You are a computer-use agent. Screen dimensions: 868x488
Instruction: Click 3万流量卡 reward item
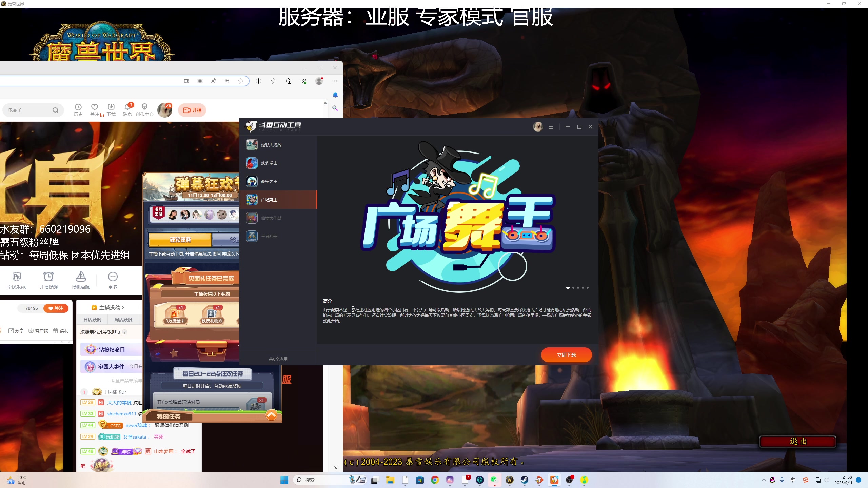(x=175, y=315)
